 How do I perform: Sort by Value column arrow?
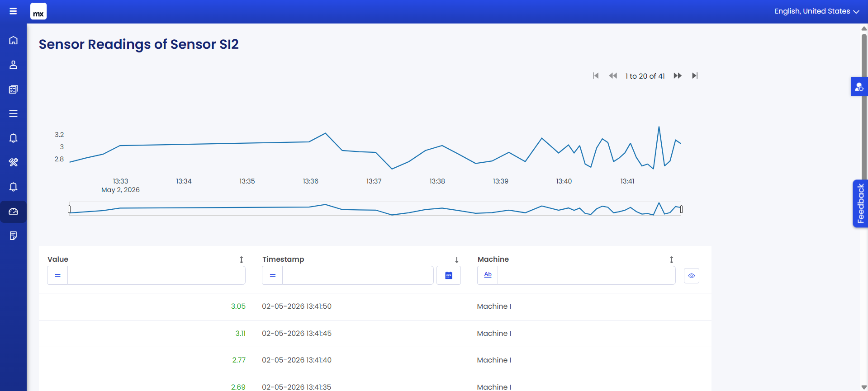tap(242, 259)
